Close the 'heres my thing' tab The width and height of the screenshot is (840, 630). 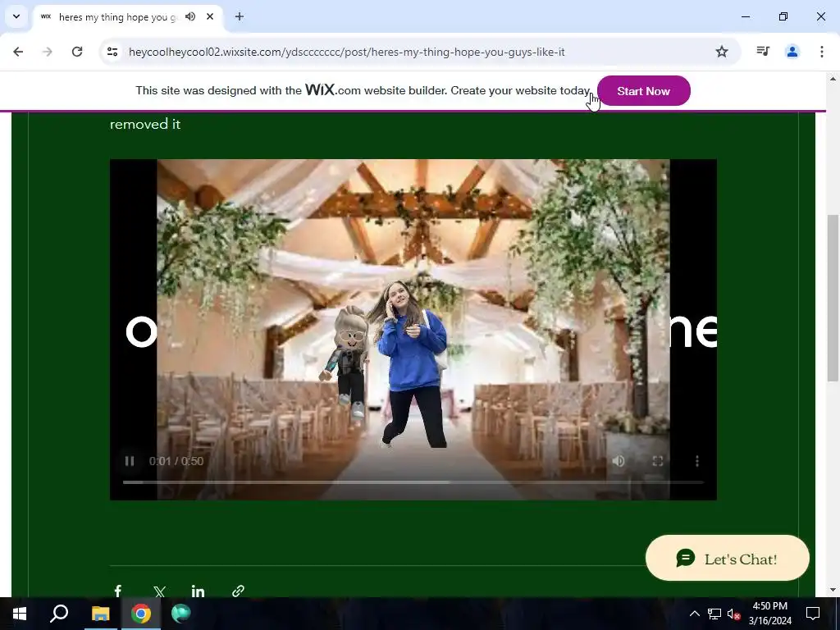210,16
